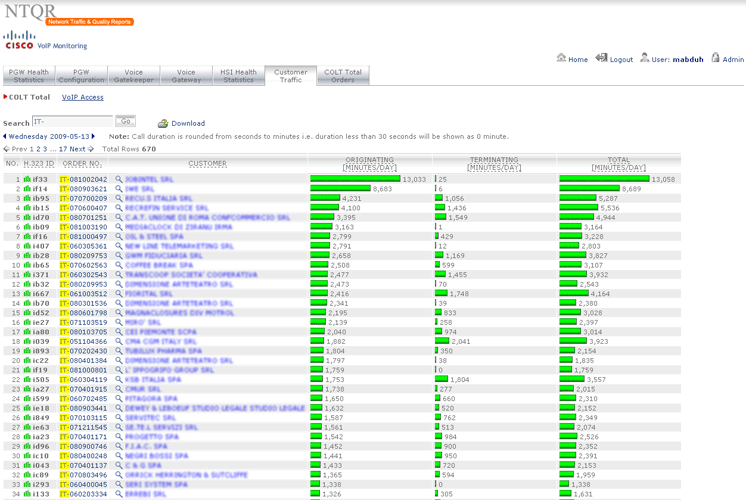Click chart icon beside ib95
This screenshot has width=746, height=500.
[x=27, y=198]
